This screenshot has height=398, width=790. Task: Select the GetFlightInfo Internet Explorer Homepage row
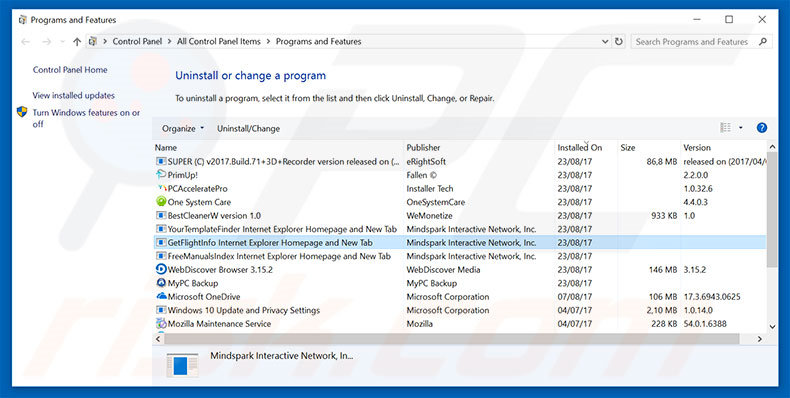[459, 243]
